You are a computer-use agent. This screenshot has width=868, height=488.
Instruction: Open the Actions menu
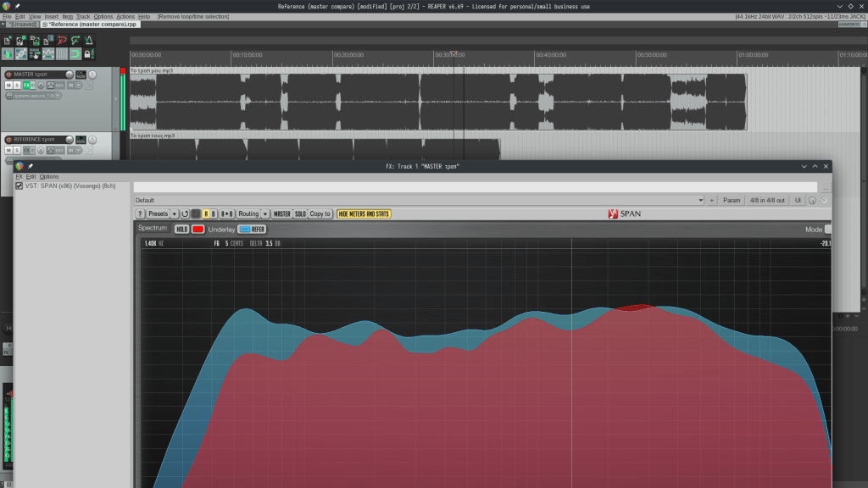point(125,16)
